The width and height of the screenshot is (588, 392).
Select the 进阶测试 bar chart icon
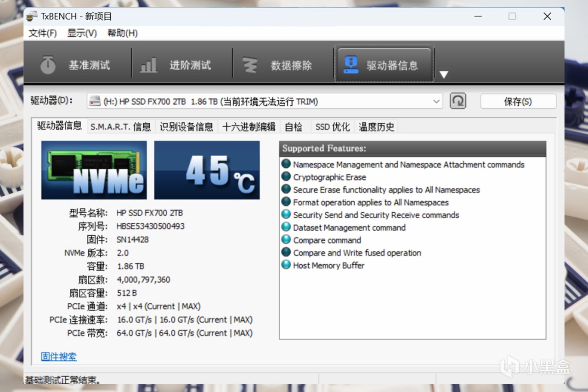(148, 65)
